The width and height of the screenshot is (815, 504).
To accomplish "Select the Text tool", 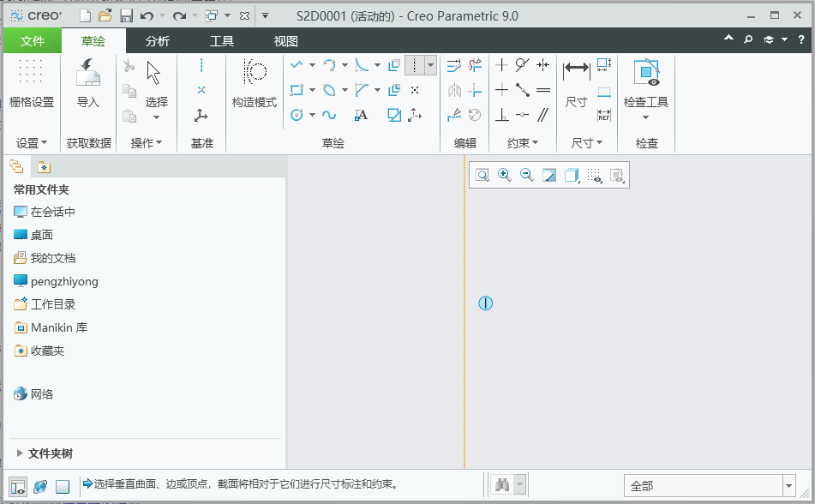I will pyautogui.click(x=361, y=114).
